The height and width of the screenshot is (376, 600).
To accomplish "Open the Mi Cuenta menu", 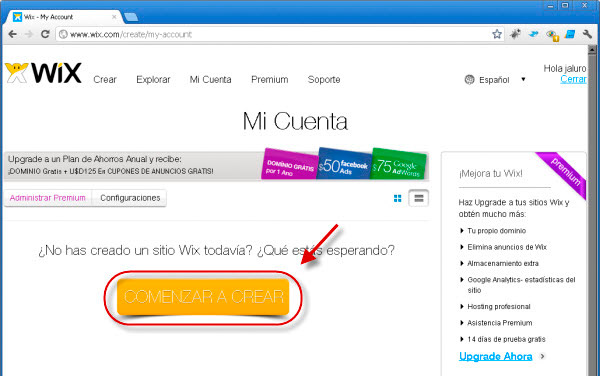I will (x=210, y=80).
